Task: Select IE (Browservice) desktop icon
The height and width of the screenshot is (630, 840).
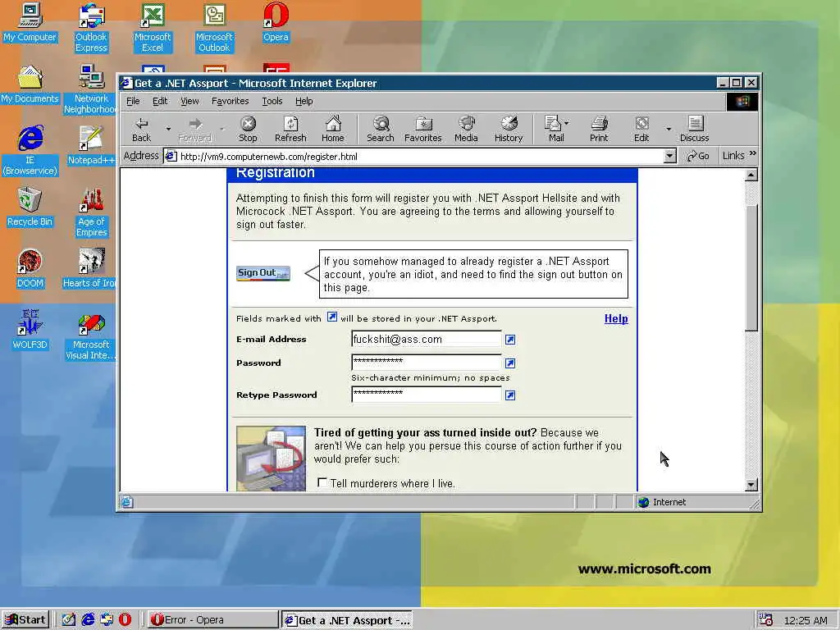Action: [x=30, y=151]
